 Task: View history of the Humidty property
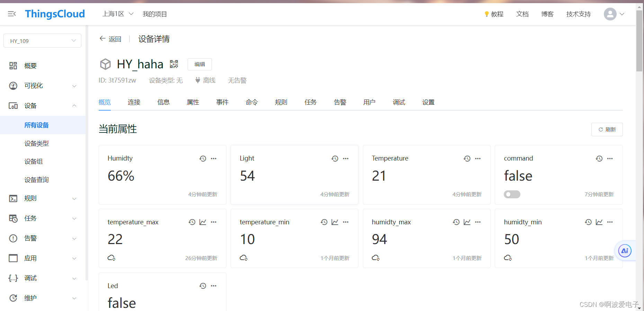203,158
